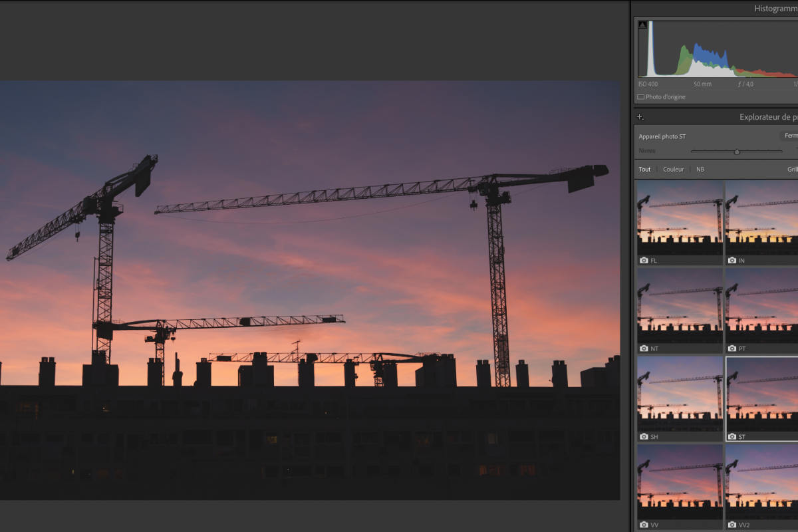
Task: Click the Appareil photo ST profile name
Action: coord(662,136)
